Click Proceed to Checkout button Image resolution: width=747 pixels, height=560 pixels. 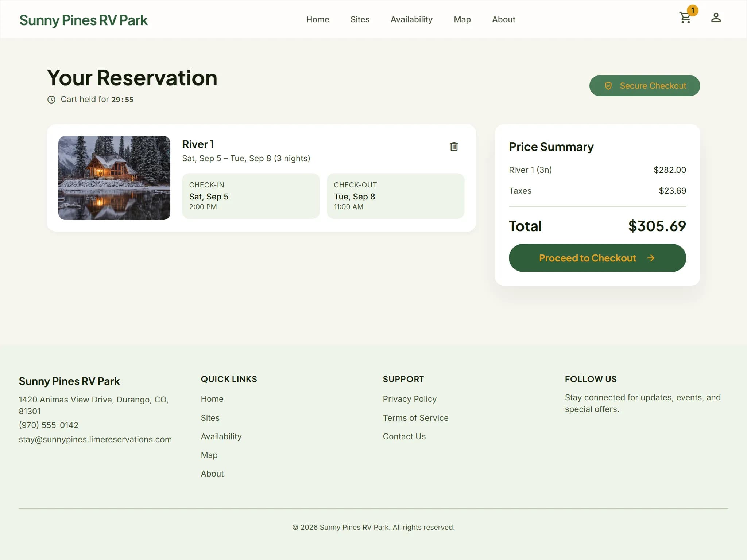pyautogui.click(x=597, y=258)
